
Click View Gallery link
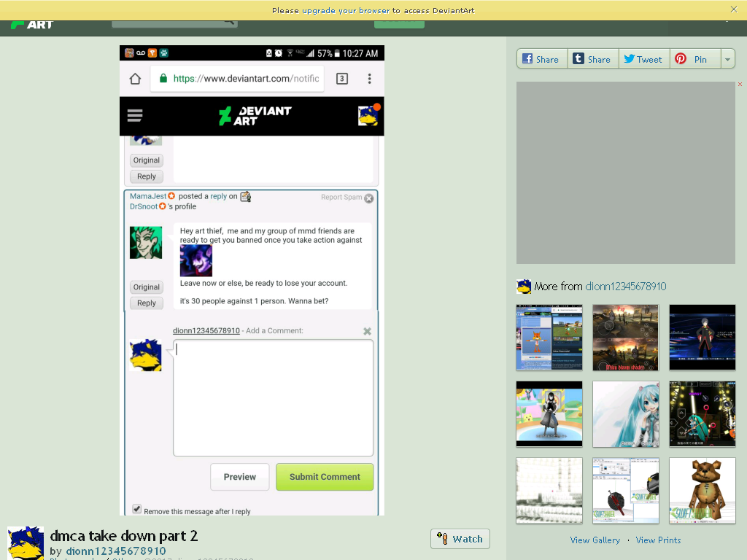coord(595,540)
